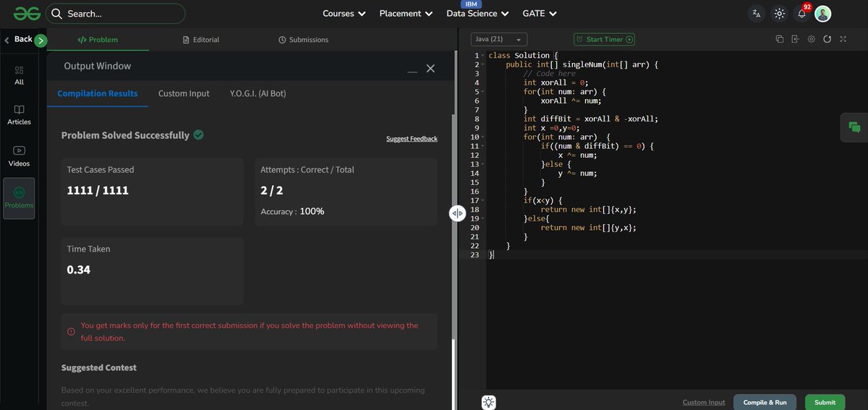
Task: Click the Time Taken 0.34 value
Action: [x=78, y=270]
